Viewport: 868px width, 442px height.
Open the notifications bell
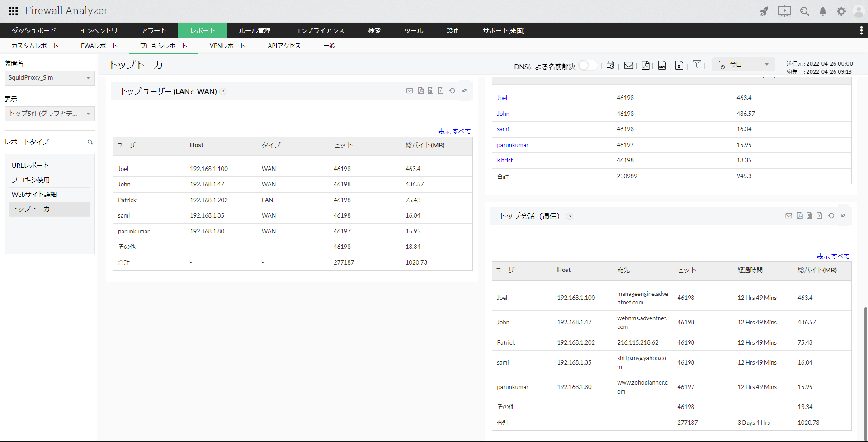coord(823,11)
